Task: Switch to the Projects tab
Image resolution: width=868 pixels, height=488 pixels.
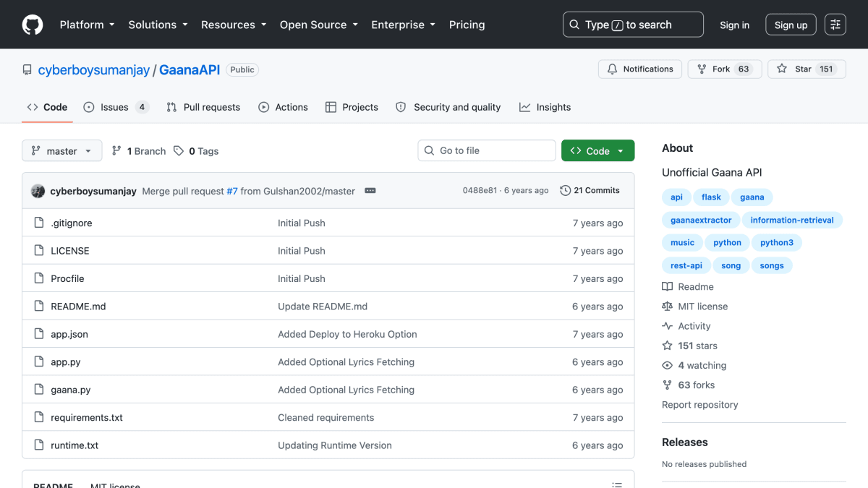Action: click(352, 107)
